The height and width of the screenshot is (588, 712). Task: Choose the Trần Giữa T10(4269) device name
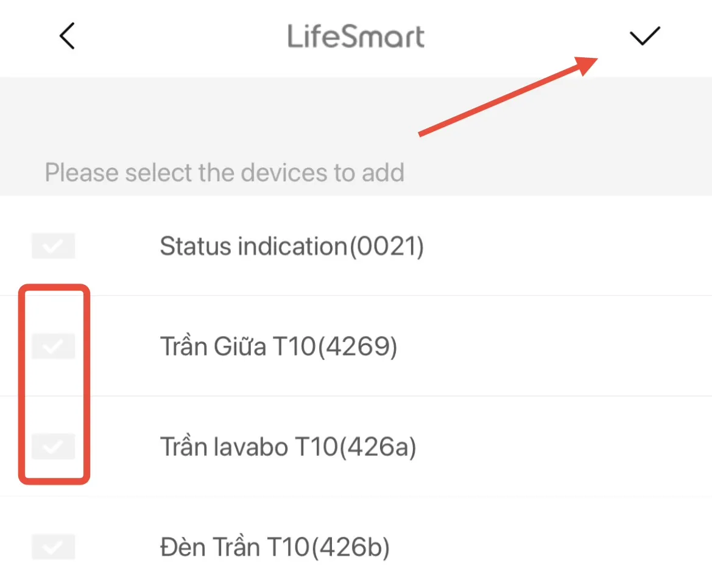coord(278,347)
